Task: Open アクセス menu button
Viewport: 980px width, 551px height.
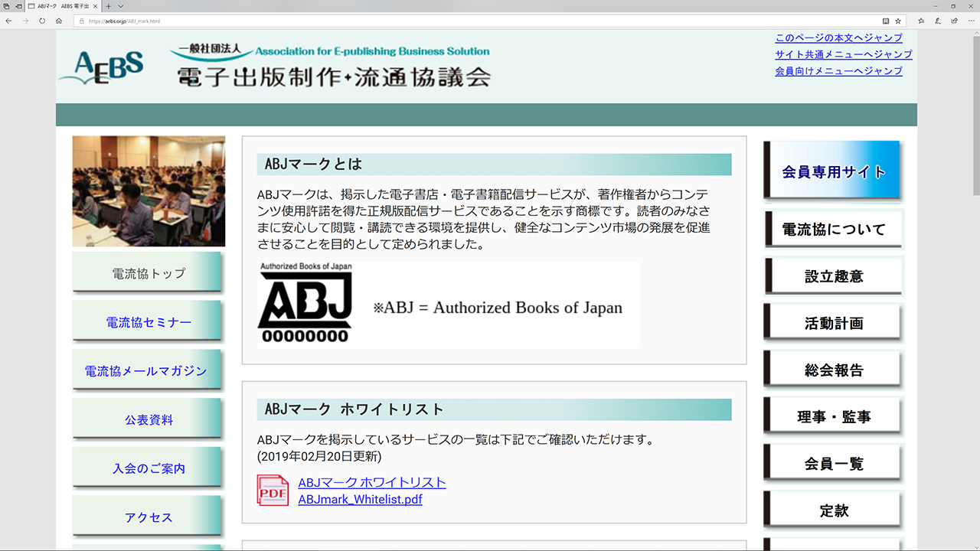Action: tap(147, 517)
